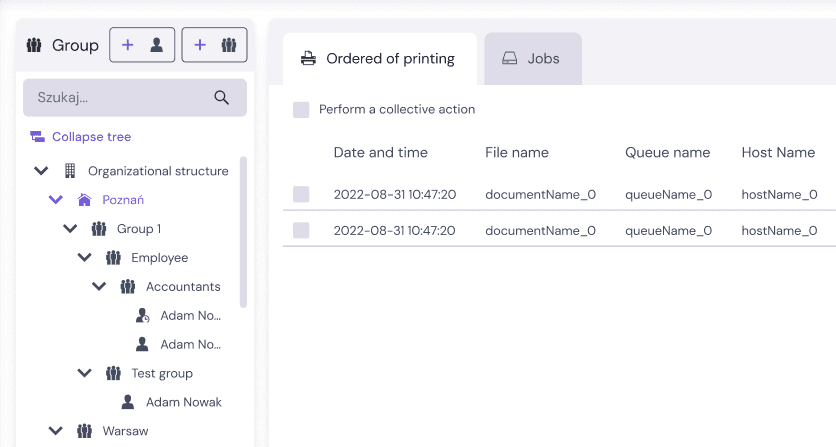The image size is (836, 447).
Task: Select Employee in the tree
Action: [x=159, y=258]
